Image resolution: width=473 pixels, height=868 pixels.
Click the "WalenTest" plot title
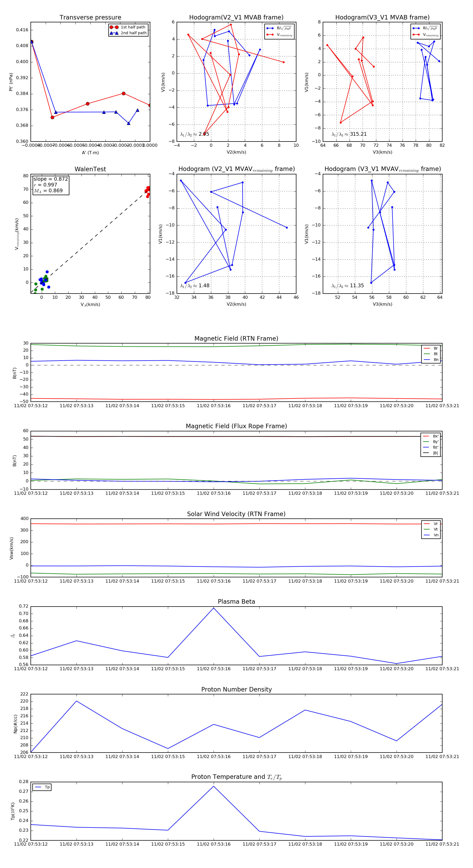(x=90, y=169)
